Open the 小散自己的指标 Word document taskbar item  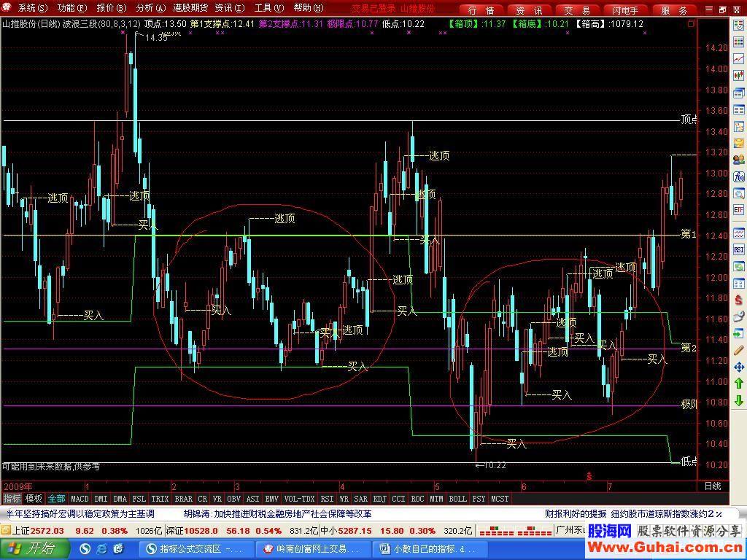(x=429, y=549)
